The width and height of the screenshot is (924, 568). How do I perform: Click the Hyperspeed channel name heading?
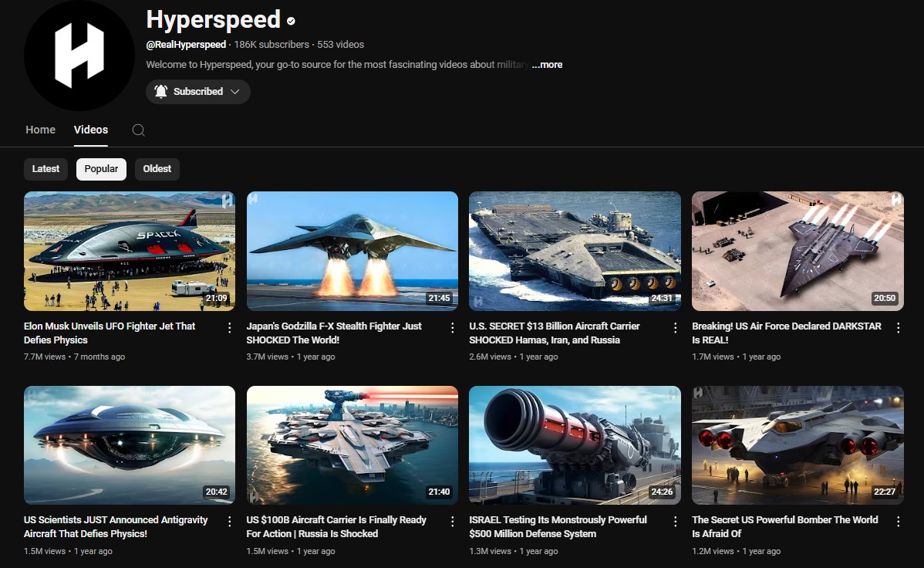coord(213,19)
